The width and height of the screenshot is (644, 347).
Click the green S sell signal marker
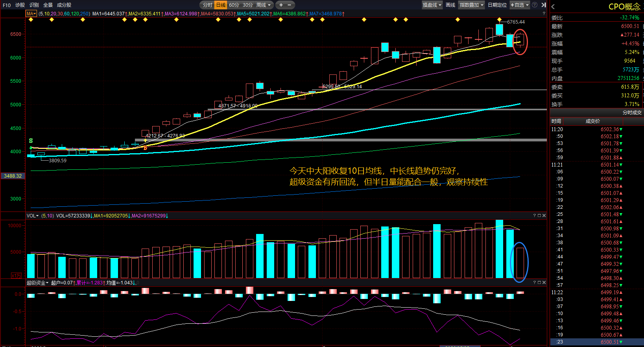click(31, 141)
